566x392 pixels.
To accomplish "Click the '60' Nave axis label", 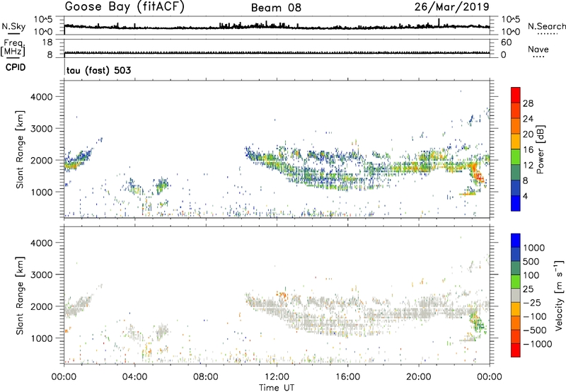I will coord(506,42).
